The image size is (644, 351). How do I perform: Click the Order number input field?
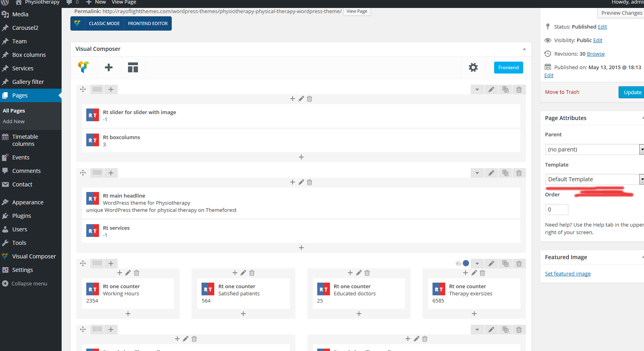click(x=557, y=209)
